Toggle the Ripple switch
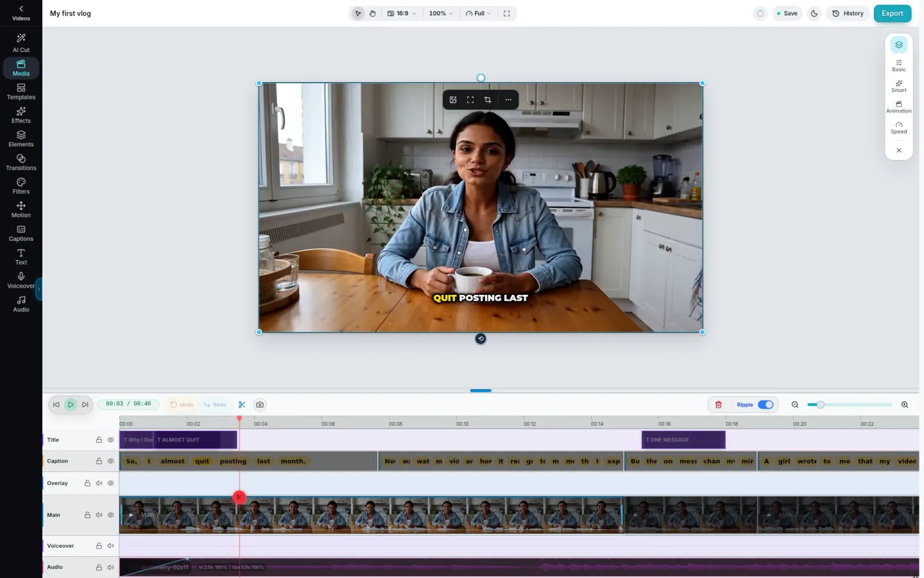Viewport: 924px width, 578px height. pos(766,405)
